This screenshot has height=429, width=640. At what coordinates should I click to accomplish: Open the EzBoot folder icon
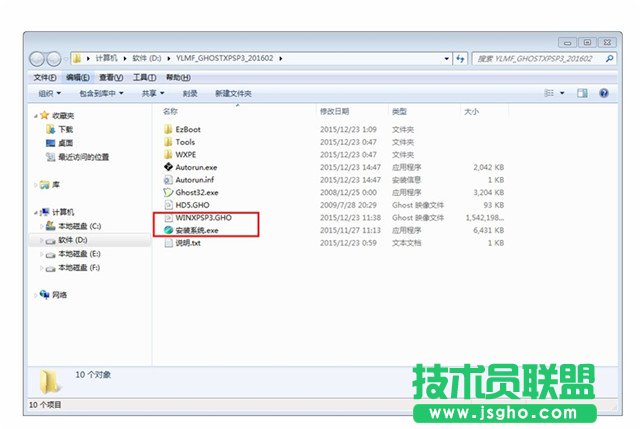(x=167, y=129)
